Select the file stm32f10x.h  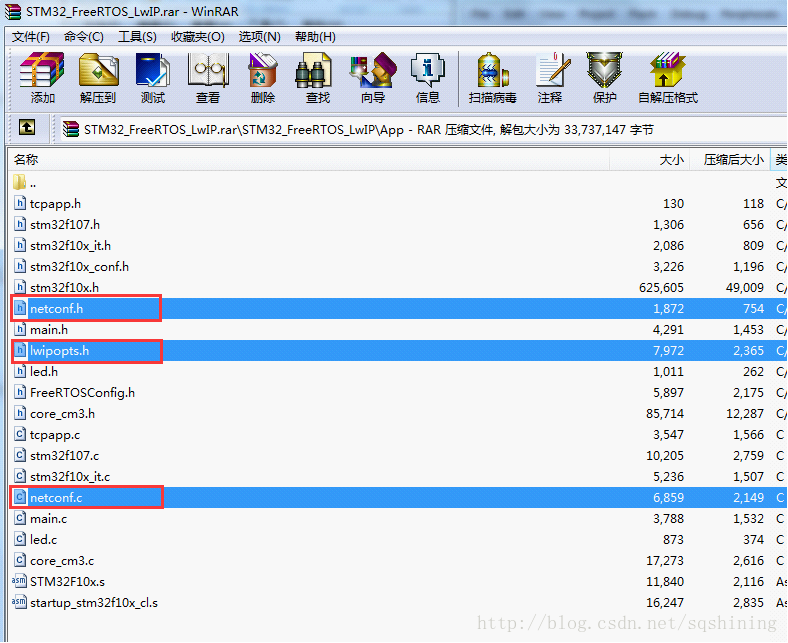click(64, 288)
